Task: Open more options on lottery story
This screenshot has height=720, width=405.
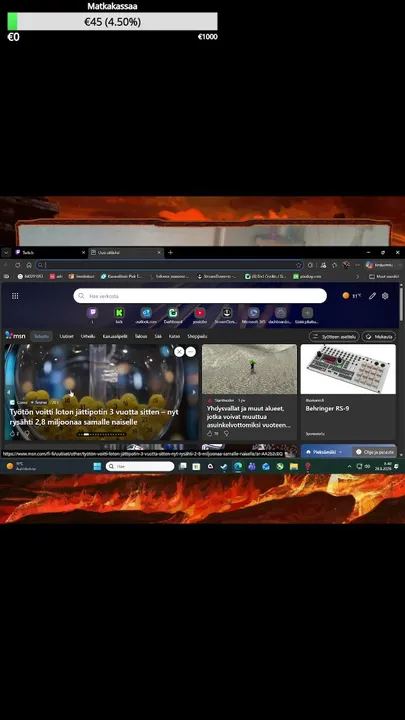Action: (x=191, y=352)
